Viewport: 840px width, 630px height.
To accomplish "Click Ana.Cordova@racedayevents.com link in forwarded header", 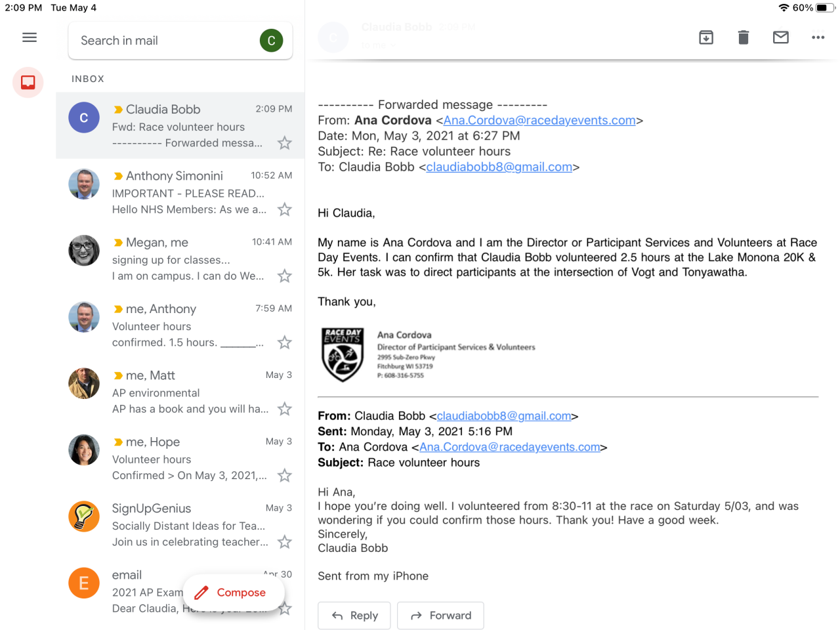I will pyautogui.click(x=539, y=120).
